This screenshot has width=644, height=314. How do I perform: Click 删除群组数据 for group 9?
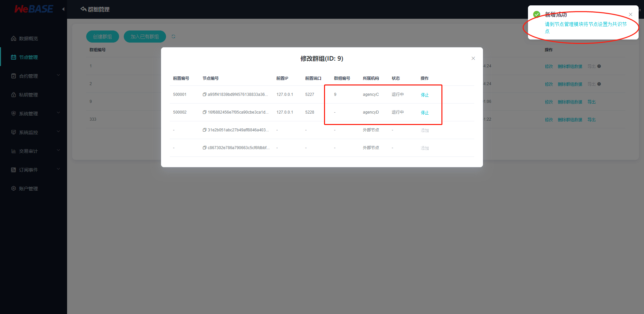[x=570, y=102]
